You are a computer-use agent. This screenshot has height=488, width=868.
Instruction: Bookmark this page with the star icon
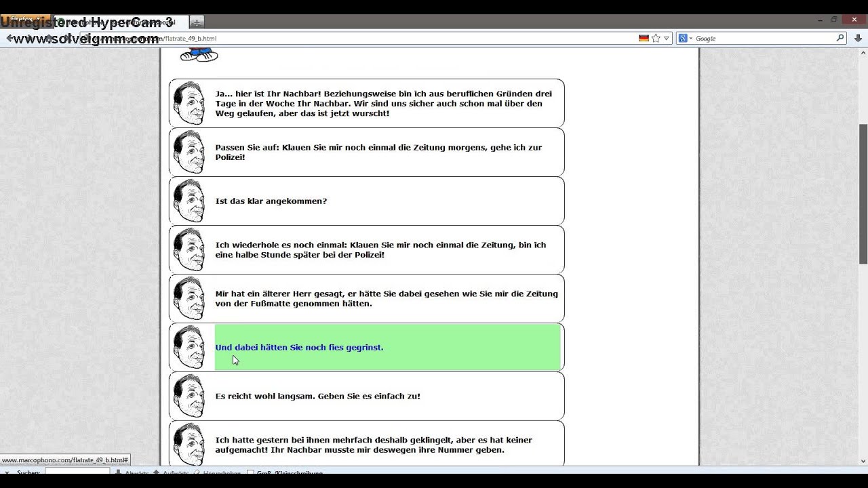pyautogui.click(x=656, y=39)
